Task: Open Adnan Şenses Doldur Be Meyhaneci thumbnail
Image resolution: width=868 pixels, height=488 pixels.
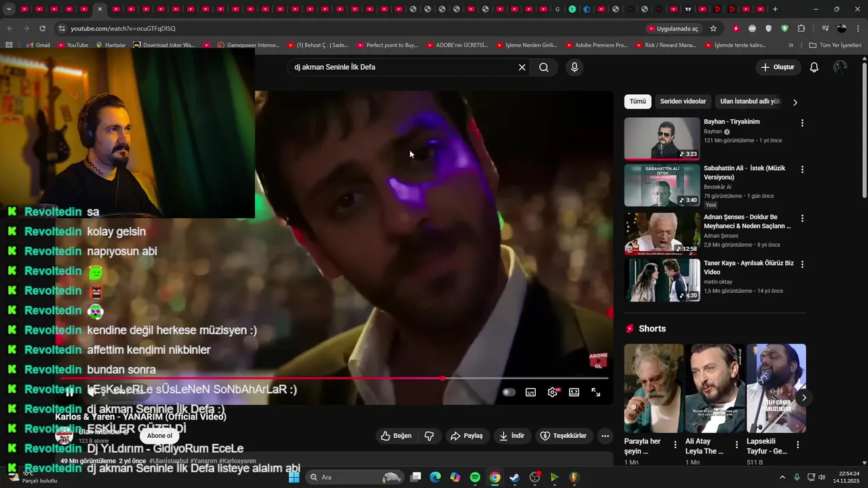Action: click(x=662, y=234)
